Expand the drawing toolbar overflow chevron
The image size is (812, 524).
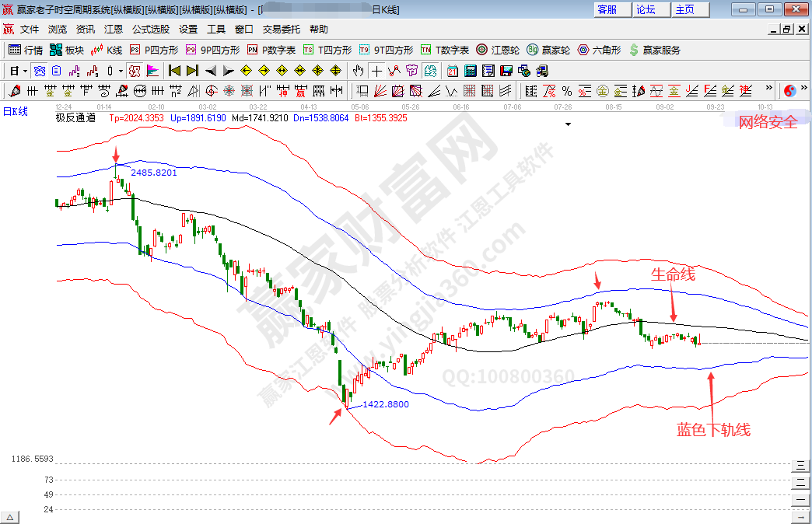click(x=769, y=89)
